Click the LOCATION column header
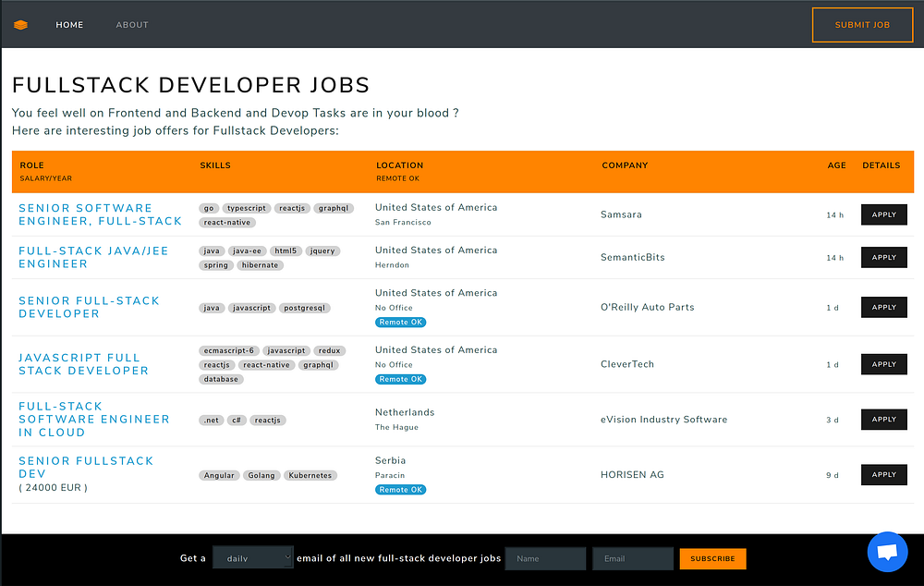This screenshot has width=924, height=586. pos(399,165)
